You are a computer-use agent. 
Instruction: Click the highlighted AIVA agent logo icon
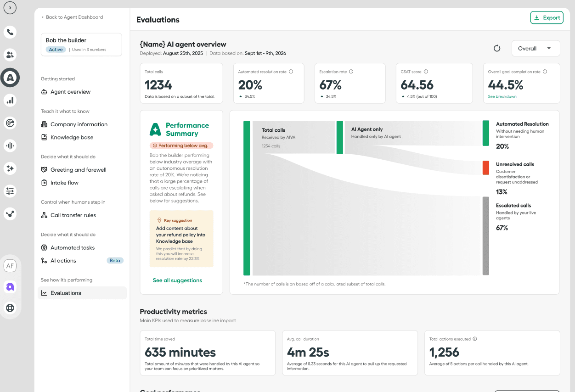(x=10, y=78)
